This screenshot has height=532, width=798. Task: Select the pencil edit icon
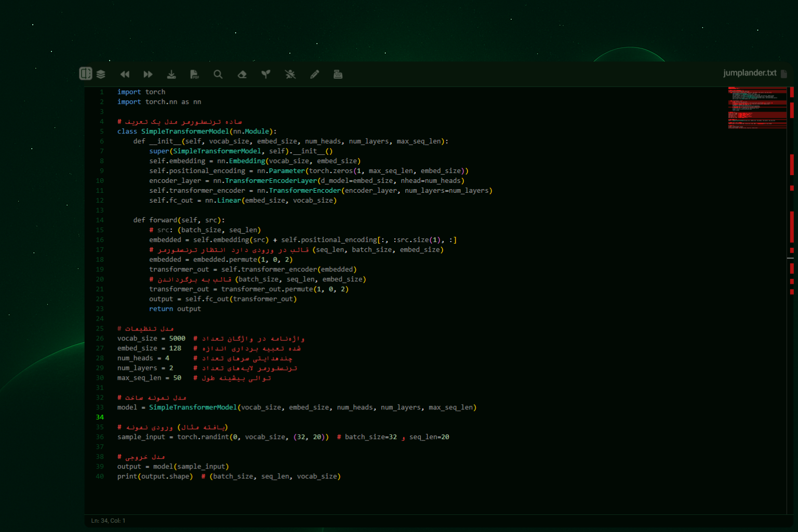tap(315, 74)
